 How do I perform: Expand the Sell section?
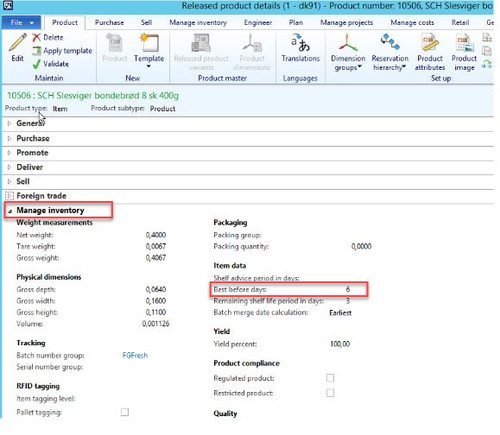click(x=9, y=181)
